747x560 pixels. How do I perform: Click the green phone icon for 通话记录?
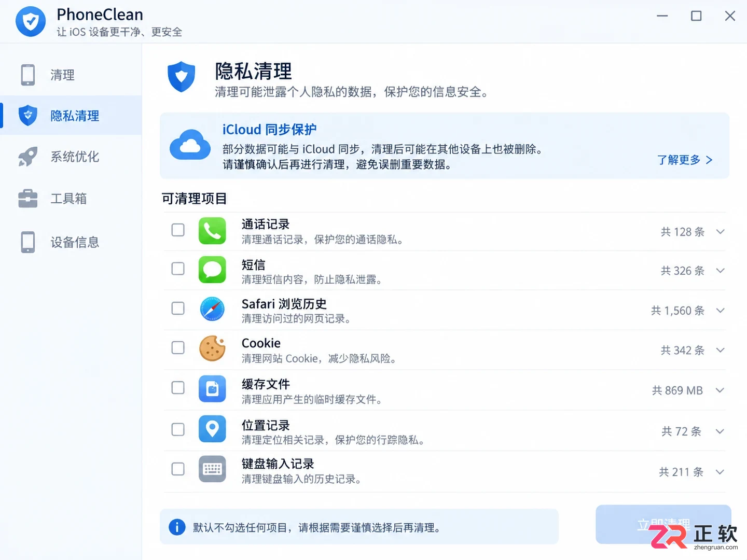212,231
